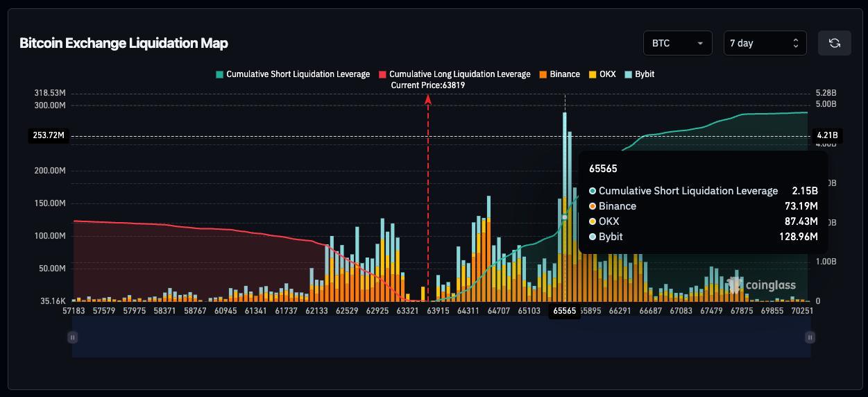Click x-axis label 60945
868x397 pixels.
pos(225,311)
